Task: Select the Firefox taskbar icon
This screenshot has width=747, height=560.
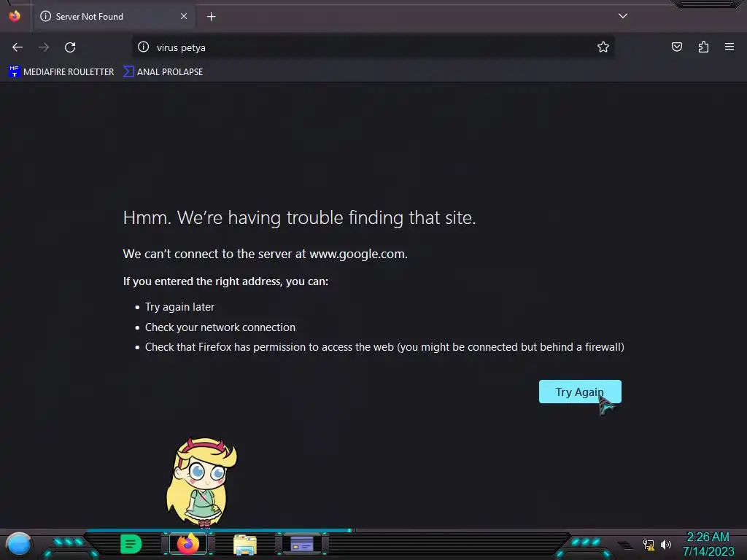Action: point(188,544)
